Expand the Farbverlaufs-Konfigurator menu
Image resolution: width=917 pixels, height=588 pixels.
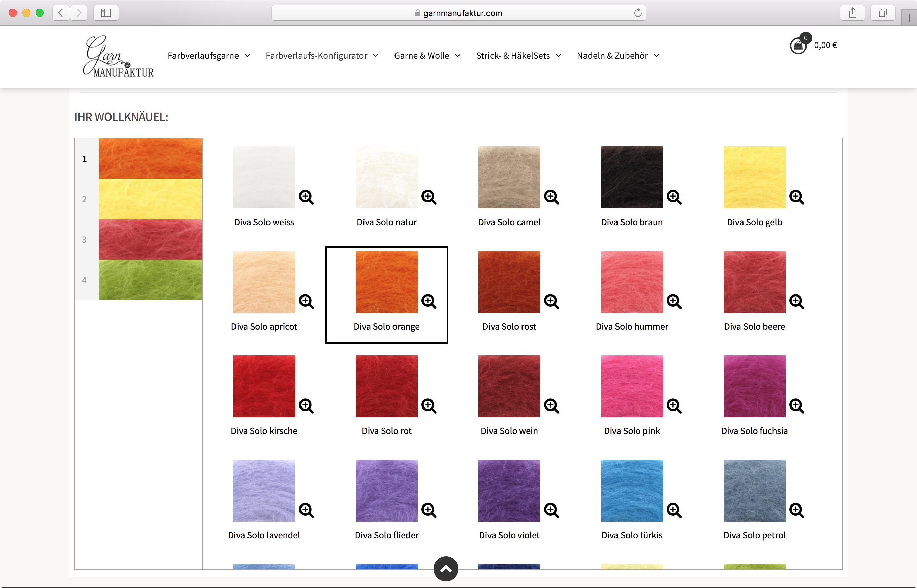coord(322,56)
